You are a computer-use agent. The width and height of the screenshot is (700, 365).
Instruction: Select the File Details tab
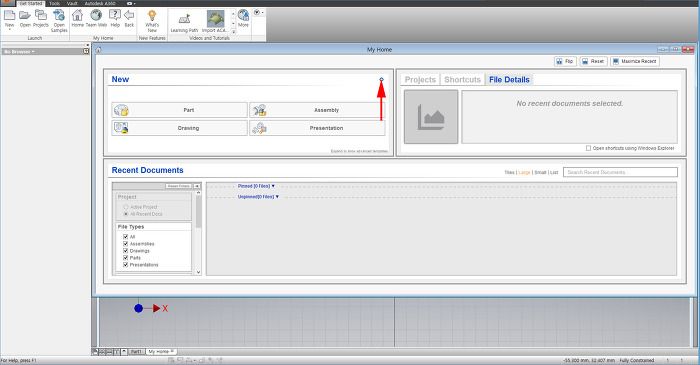pyautogui.click(x=509, y=79)
